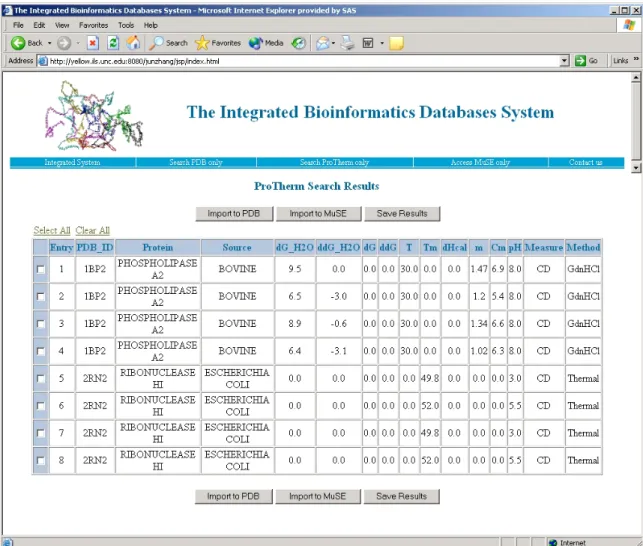The image size is (643, 546).
Task: Click the top Import to PDB button
Action: click(234, 214)
